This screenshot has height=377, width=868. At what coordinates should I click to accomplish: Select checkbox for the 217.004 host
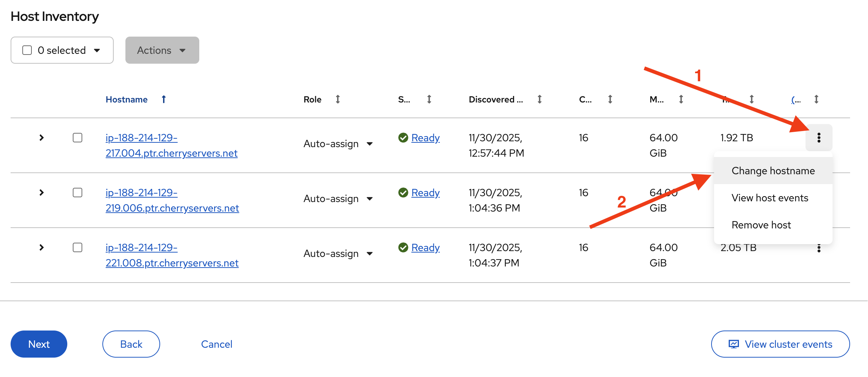coord(78,138)
